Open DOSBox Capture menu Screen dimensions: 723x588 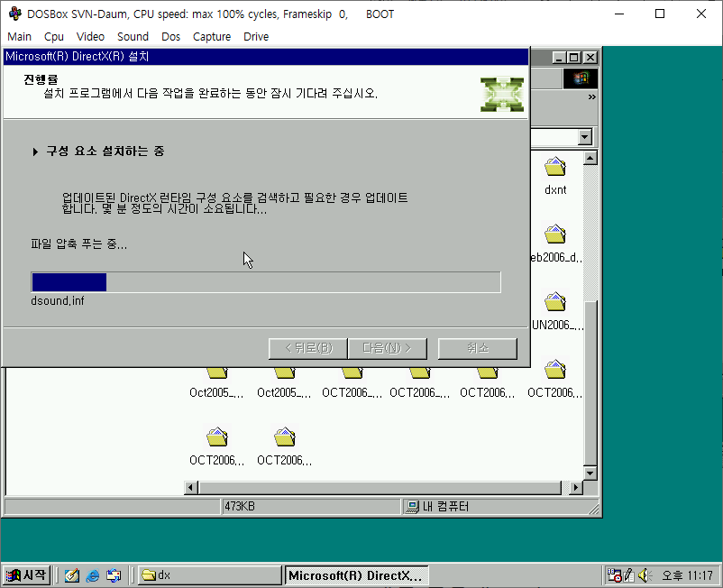(x=212, y=36)
